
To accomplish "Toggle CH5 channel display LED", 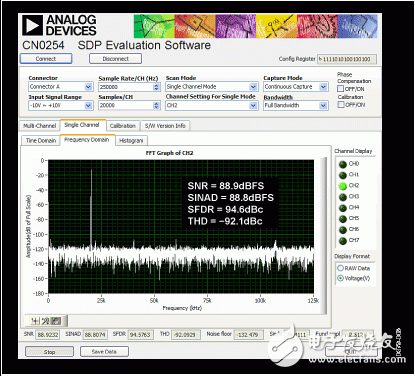I will coord(343,219).
